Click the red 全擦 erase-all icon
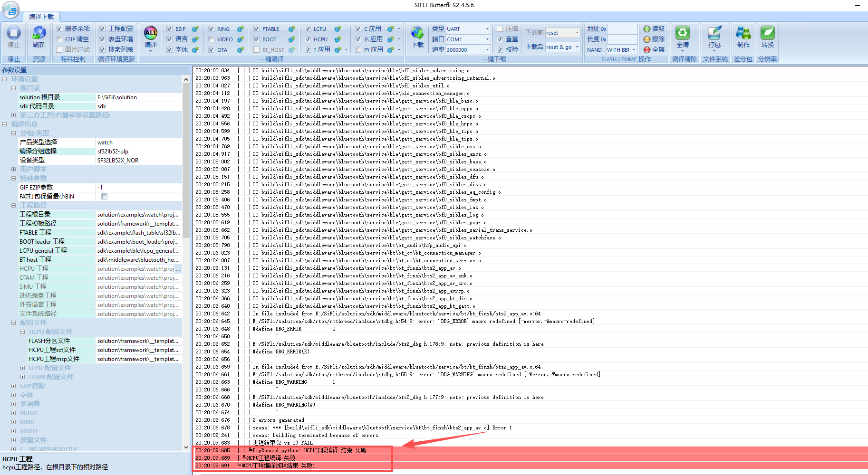Image resolution: width=868 pixels, height=475 pixels. (x=647, y=49)
